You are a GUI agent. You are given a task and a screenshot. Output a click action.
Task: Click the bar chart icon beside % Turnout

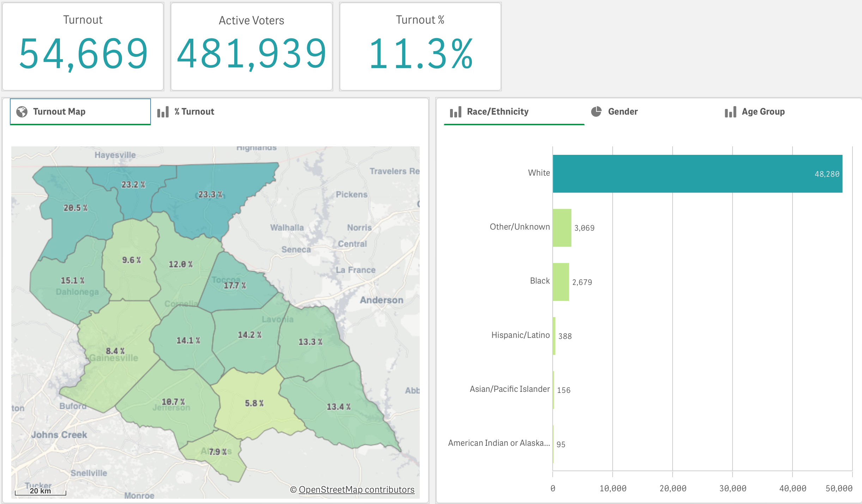163,112
